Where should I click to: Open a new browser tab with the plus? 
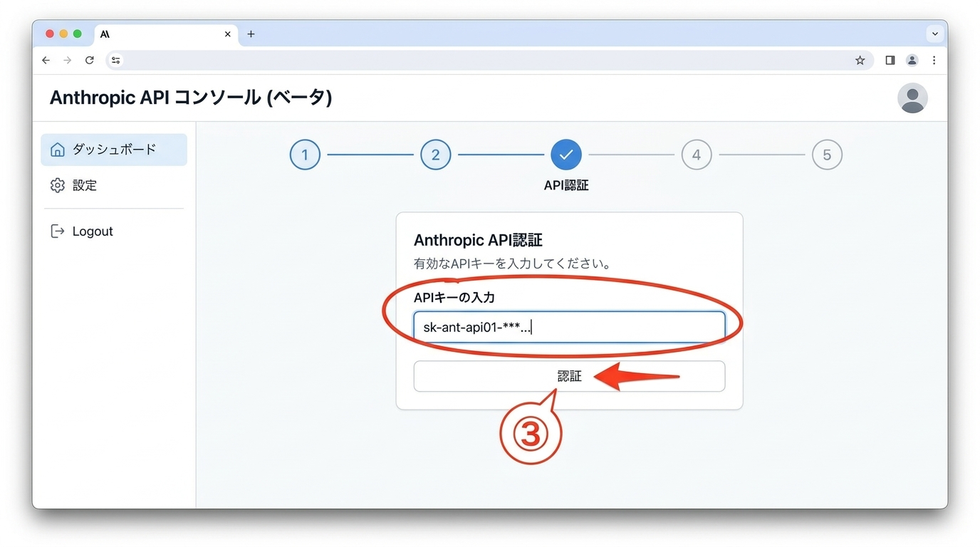coord(251,33)
